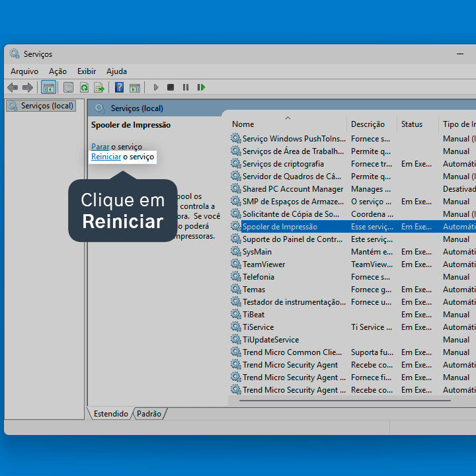The image size is (476, 476).
Task: Select the Serviço Windows PushToInstall row
Action: (353, 139)
